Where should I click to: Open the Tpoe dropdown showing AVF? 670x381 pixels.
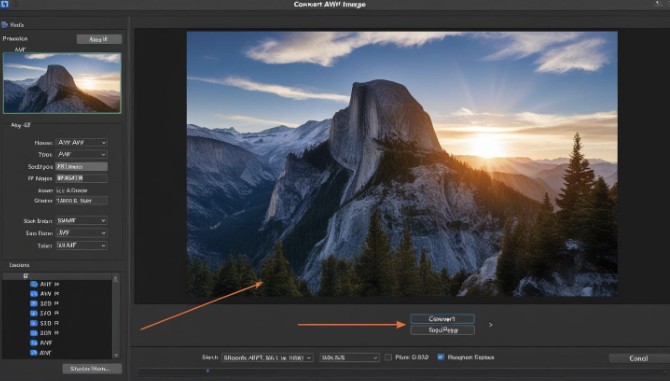(x=82, y=154)
